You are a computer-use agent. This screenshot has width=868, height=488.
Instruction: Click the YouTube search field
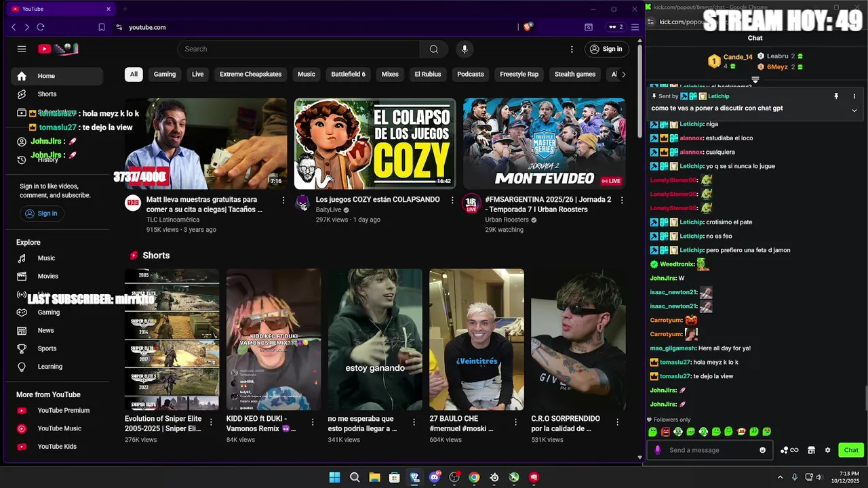[298, 49]
